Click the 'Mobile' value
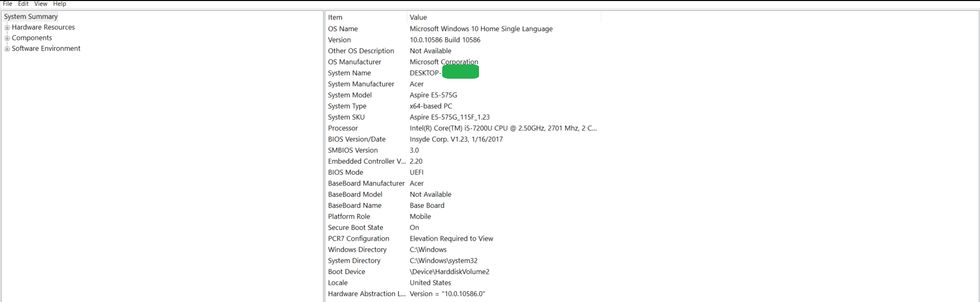Screen dimensions: 980x302 [420, 217]
